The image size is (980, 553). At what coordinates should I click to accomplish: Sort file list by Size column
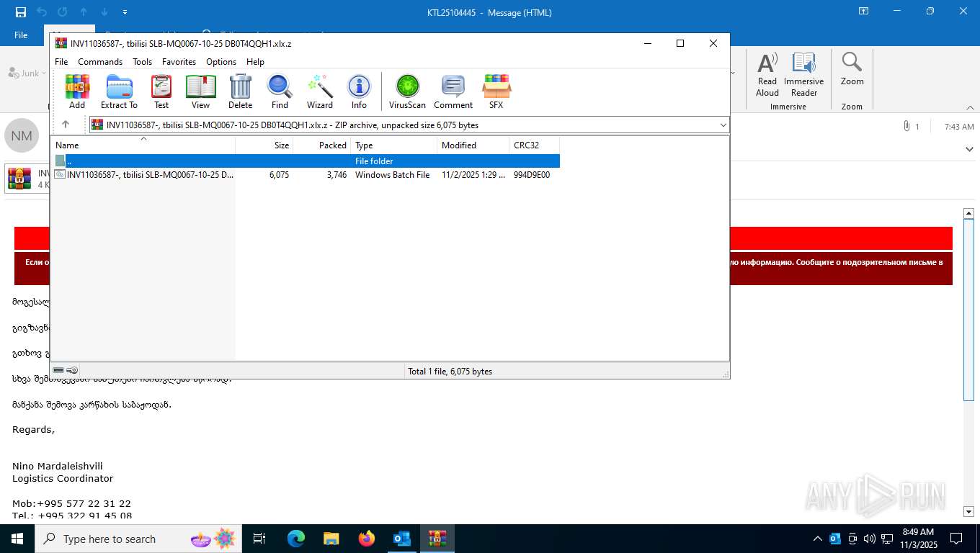(x=264, y=145)
